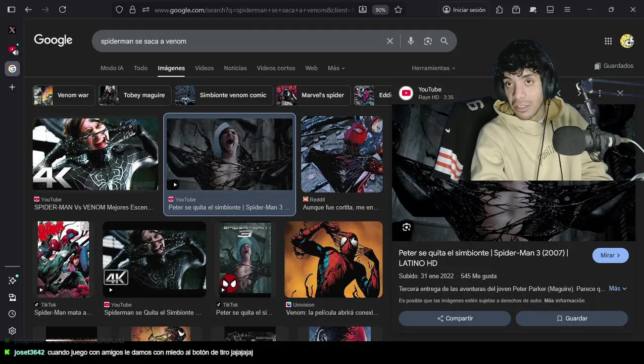Image resolution: width=644 pixels, height=364 pixels.
Task: Click the shield tracking protection icon
Action: tap(119, 10)
